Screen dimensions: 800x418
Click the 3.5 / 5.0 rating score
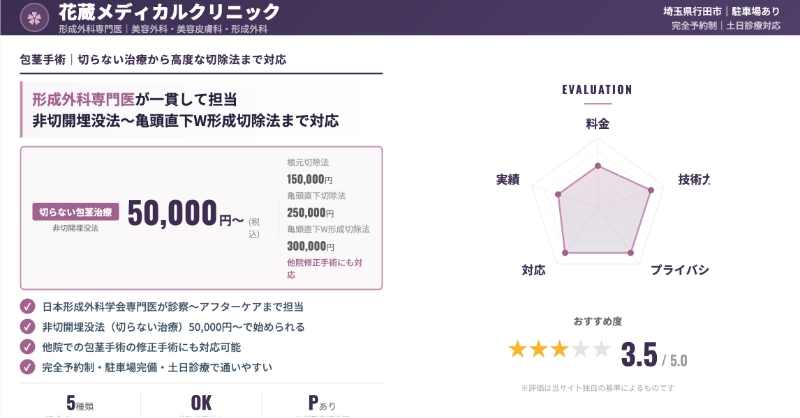point(653,355)
